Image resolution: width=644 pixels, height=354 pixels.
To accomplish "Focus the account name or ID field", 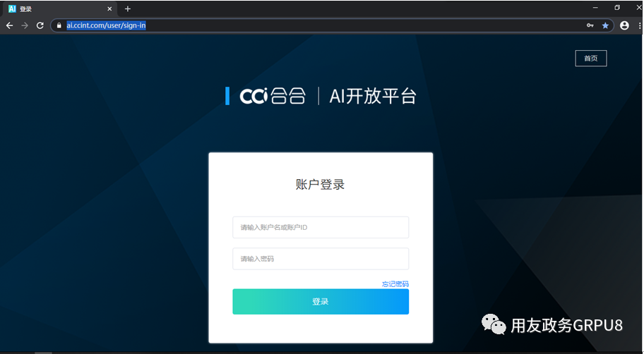I will click(x=321, y=227).
